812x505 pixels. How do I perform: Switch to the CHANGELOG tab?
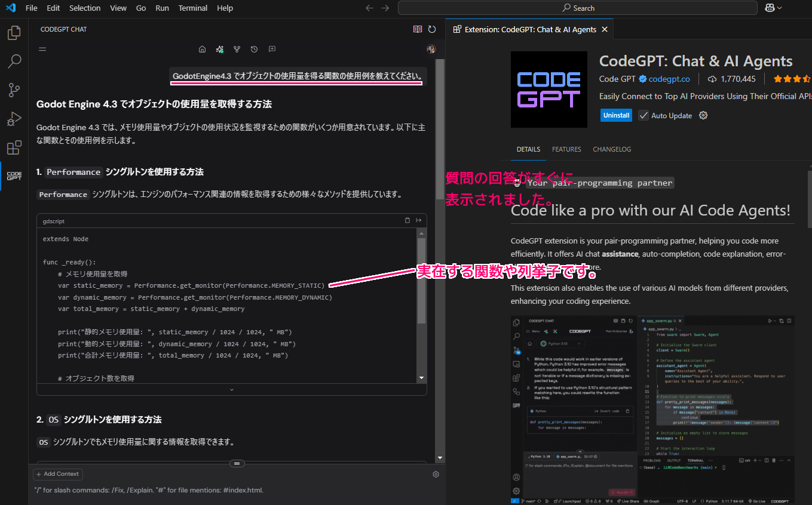(612, 149)
